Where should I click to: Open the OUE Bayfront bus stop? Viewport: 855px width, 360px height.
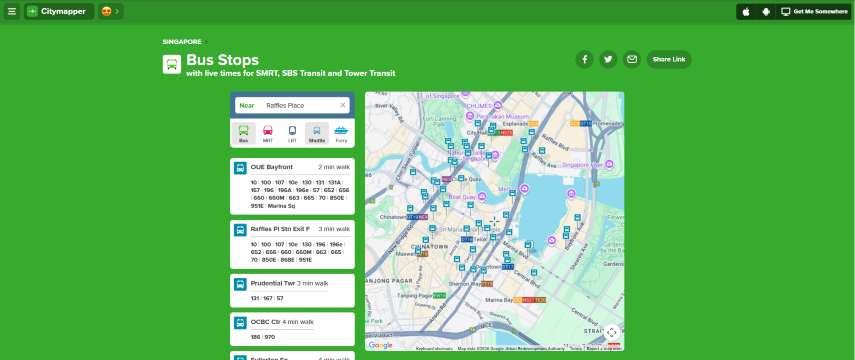292,187
